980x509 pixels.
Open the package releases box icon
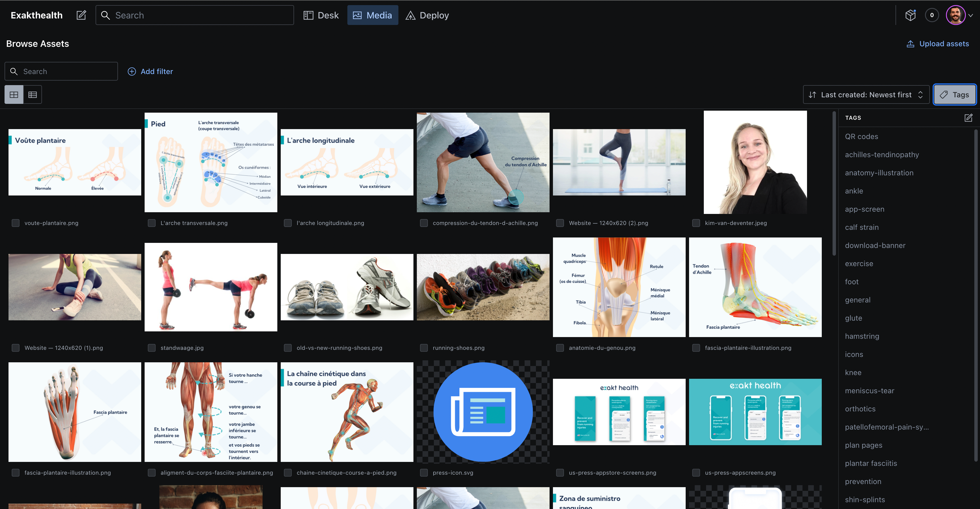[x=910, y=15]
